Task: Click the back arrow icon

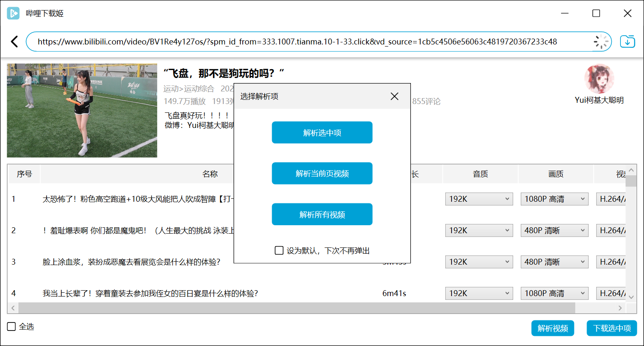Action: [14, 42]
